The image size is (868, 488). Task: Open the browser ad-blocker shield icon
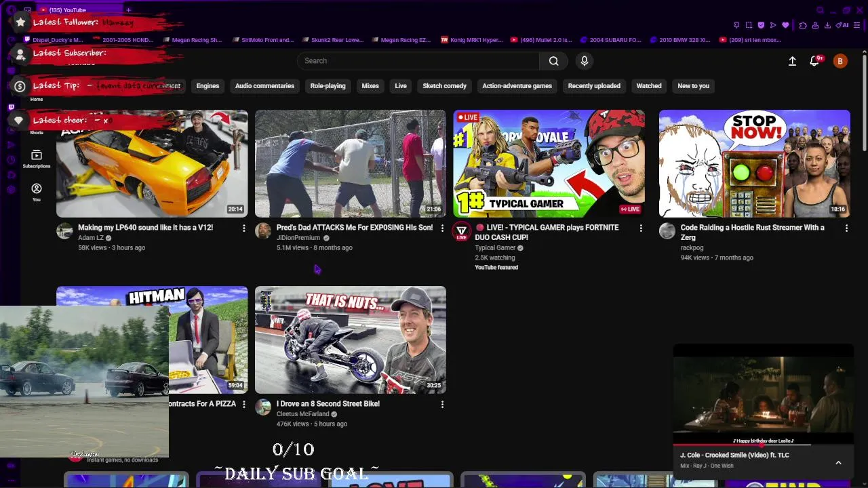(761, 25)
